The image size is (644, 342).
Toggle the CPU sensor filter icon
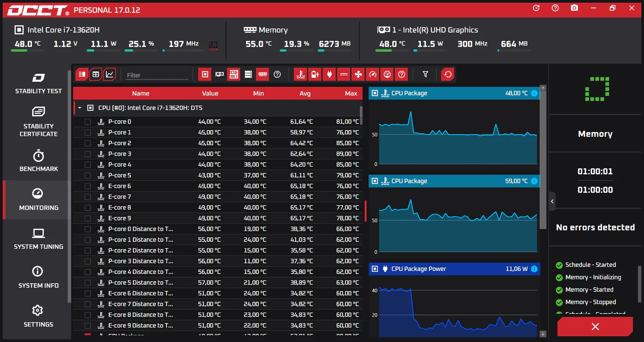[x=205, y=74]
